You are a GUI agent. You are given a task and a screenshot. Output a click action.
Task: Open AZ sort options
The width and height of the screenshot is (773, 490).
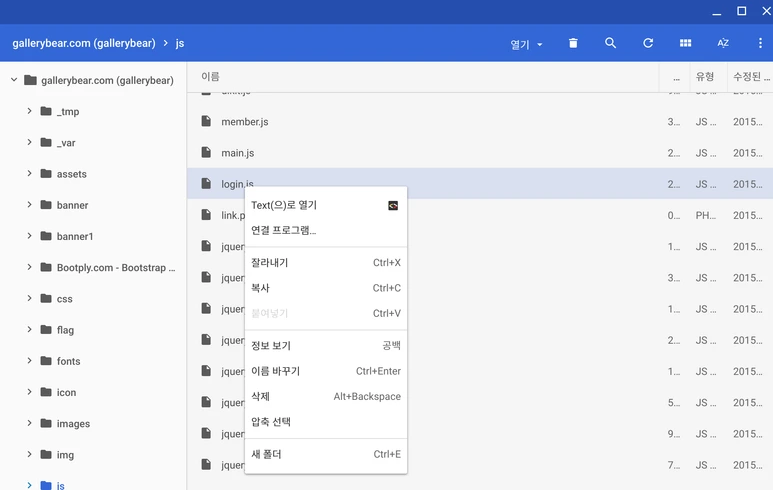tap(723, 43)
